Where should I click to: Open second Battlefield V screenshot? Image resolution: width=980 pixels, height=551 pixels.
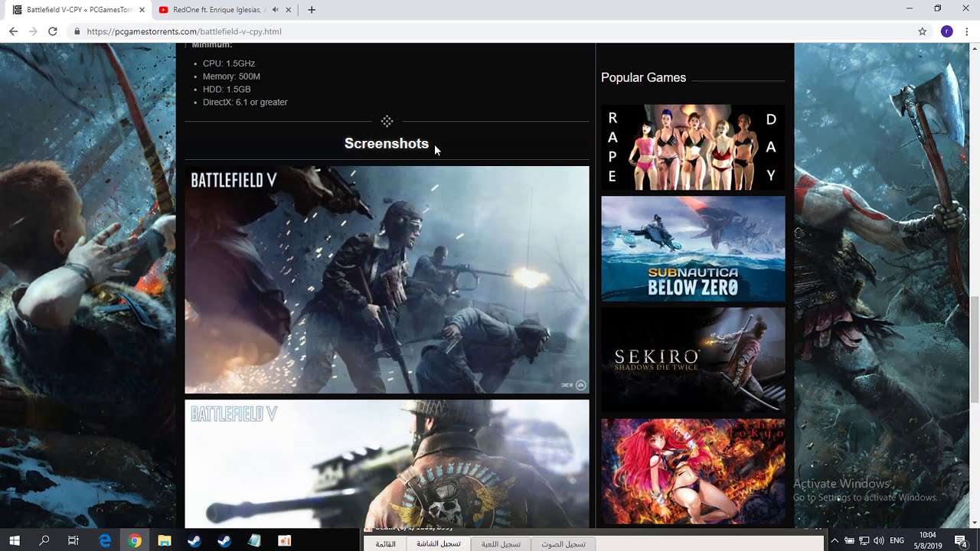tap(387, 464)
